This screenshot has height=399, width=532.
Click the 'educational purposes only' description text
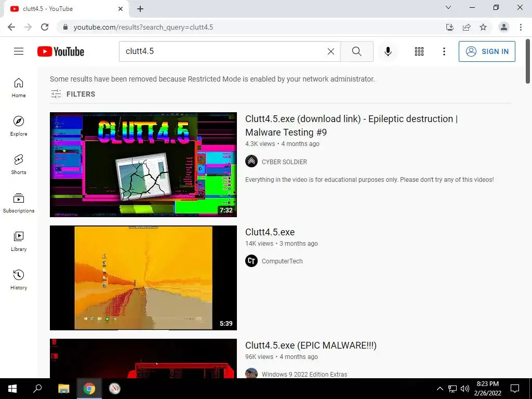click(369, 179)
